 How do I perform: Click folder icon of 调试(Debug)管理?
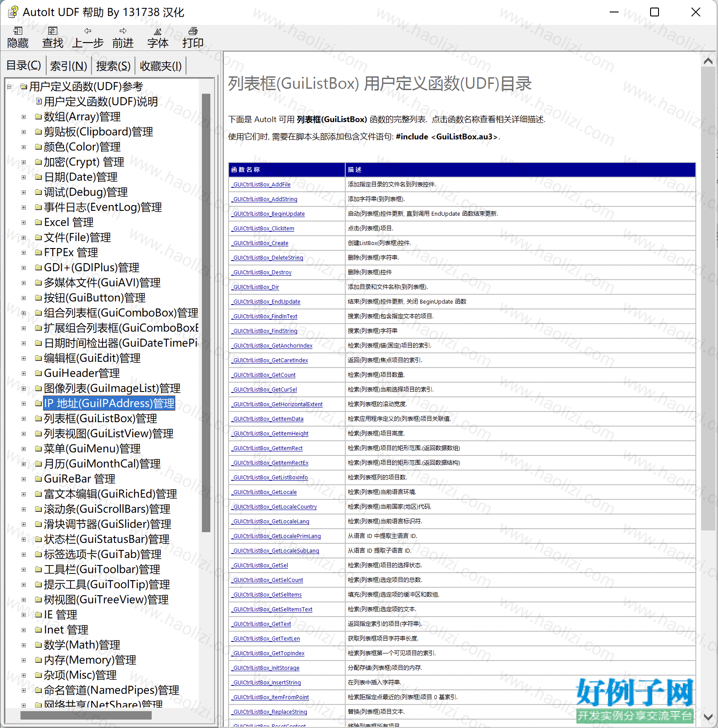click(x=39, y=193)
